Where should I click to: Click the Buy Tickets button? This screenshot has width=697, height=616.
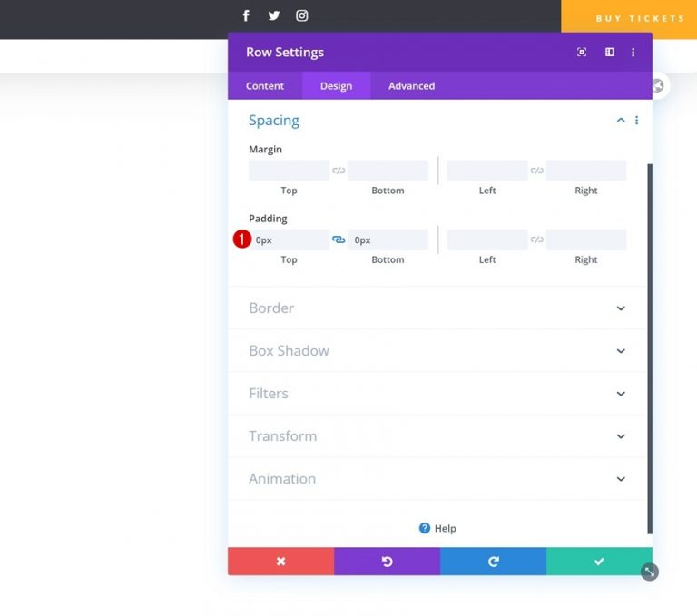(x=629, y=18)
